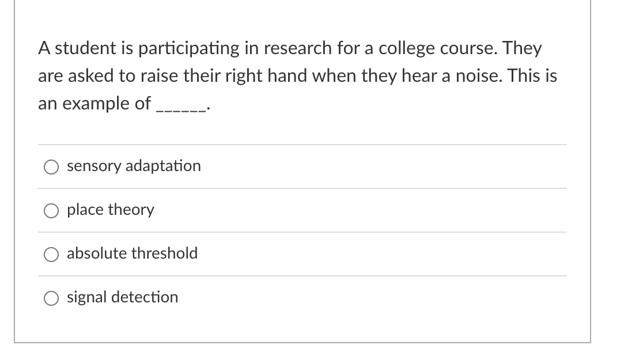This screenshot has width=628, height=364.
Task: Pick the 'signal detection' radio button
Action: click(x=51, y=298)
